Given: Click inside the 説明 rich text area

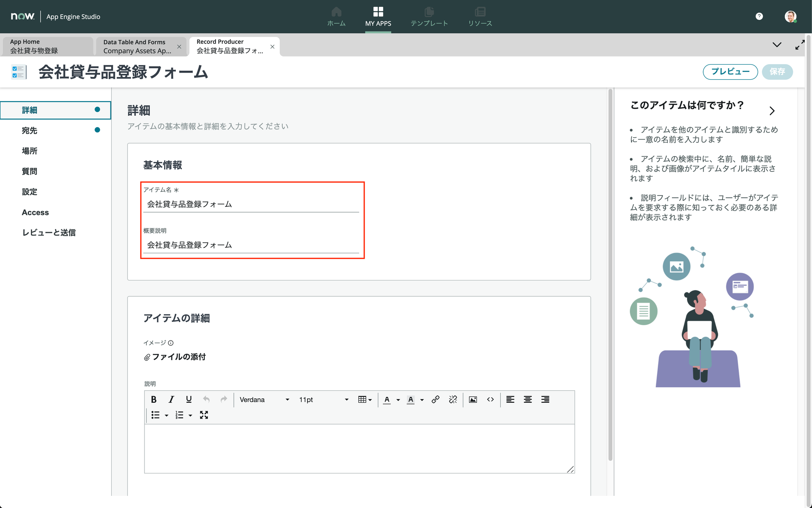Looking at the screenshot, I should (359, 448).
